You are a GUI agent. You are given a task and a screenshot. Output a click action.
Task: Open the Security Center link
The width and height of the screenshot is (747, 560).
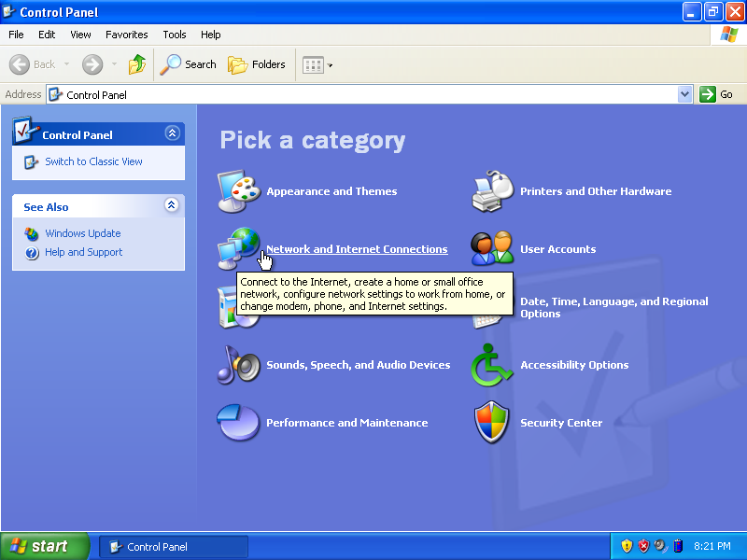tap(561, 423)
